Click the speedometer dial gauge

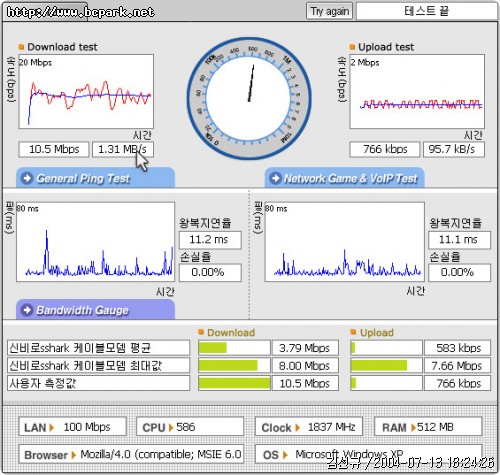(249, 98)
